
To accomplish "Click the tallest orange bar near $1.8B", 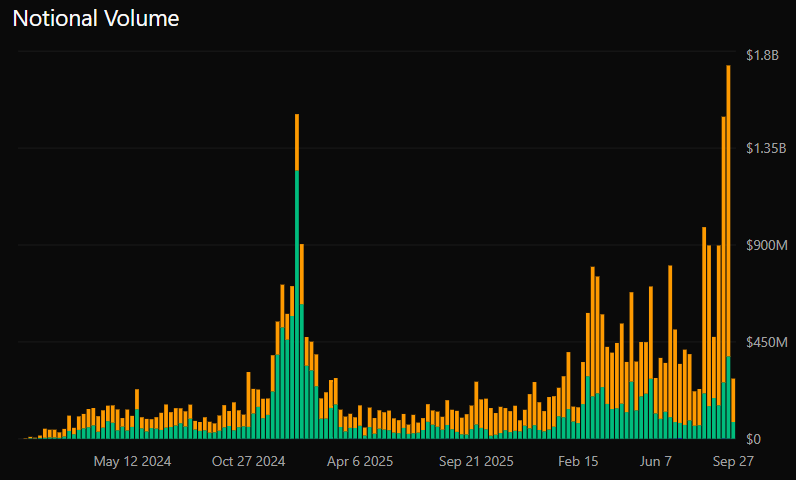I will coord(728,211).
